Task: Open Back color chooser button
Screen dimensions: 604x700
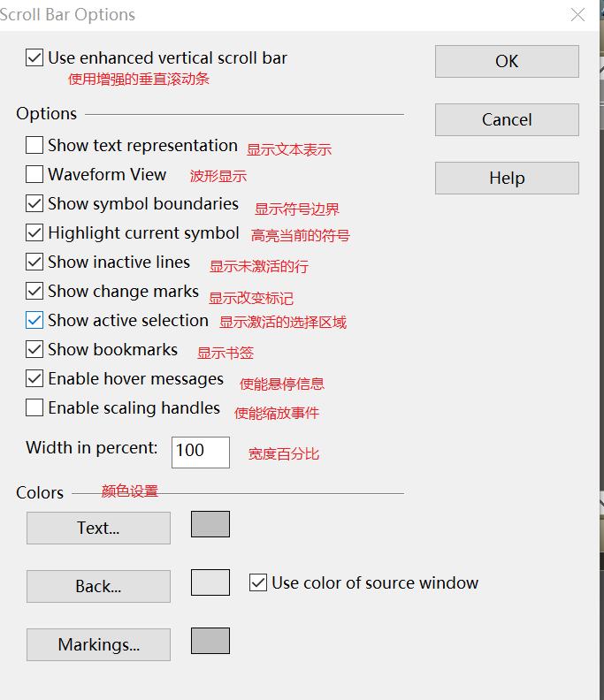Action: coord(98,586)
